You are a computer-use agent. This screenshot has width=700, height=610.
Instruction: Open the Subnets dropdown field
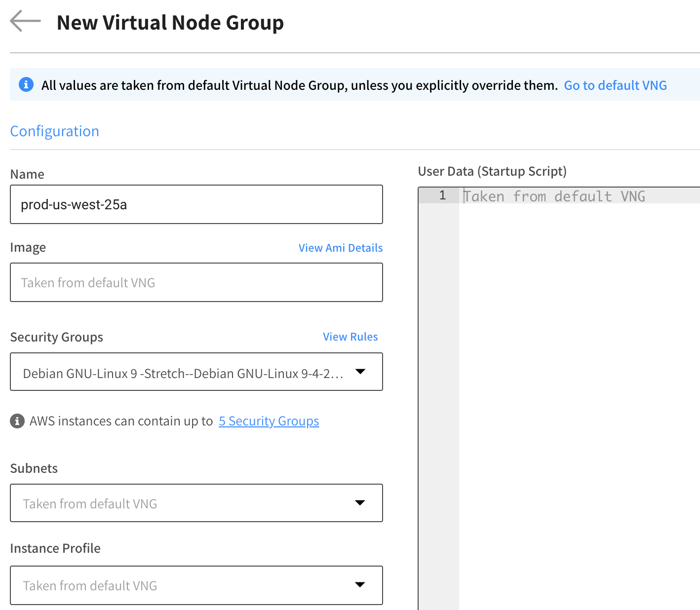pos(183,503)
